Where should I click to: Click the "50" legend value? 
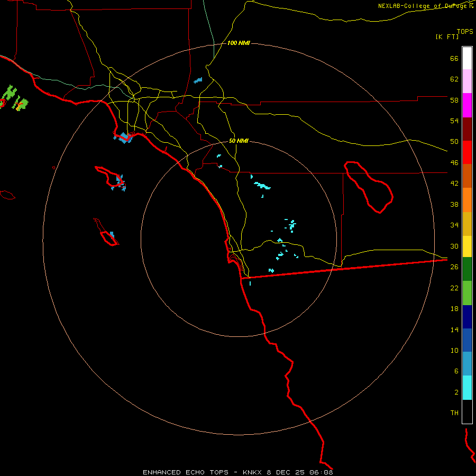454,141
